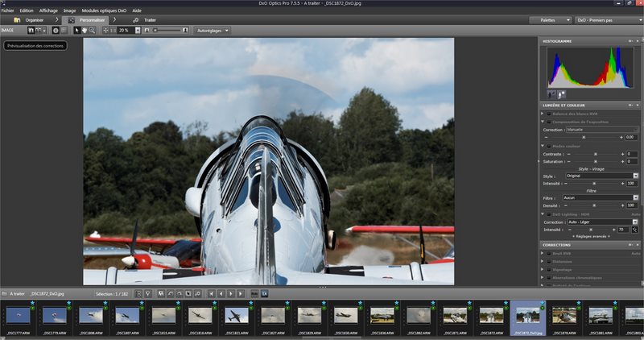Adjust the zoom level slider
Image resolution: width=644 pixels, height=340 pixels.
click(166, 31)
